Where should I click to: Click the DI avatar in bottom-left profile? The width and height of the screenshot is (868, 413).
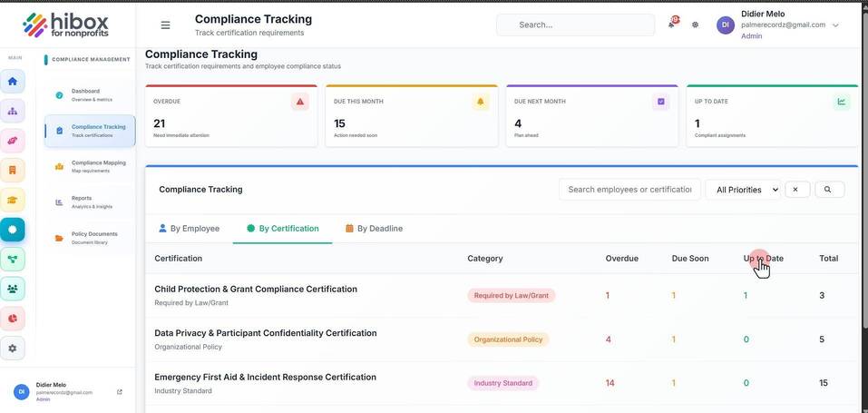pos(22,392)
